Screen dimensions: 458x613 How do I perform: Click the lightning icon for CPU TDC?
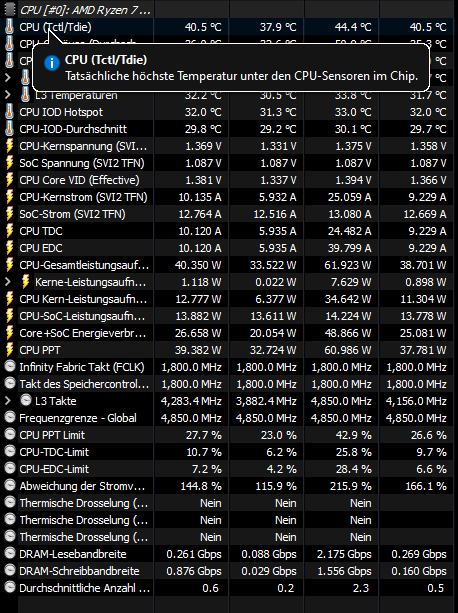click(9, 231)
